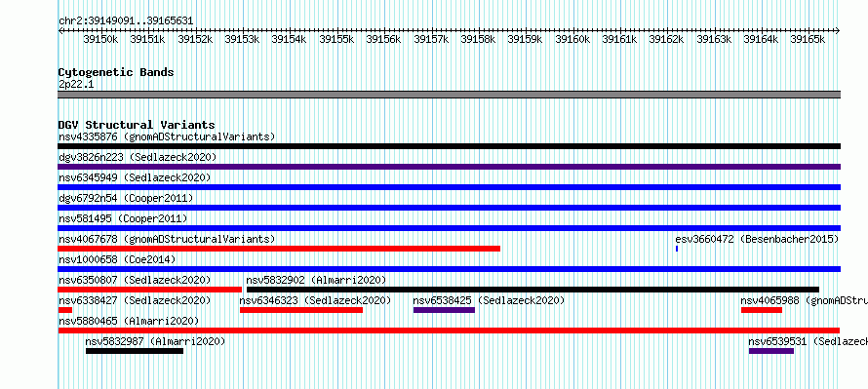Click the dgv6792n54 blue variant bar
Image resolution: width=868 pixels, height=389 pixels.
[x=449, y=208]
